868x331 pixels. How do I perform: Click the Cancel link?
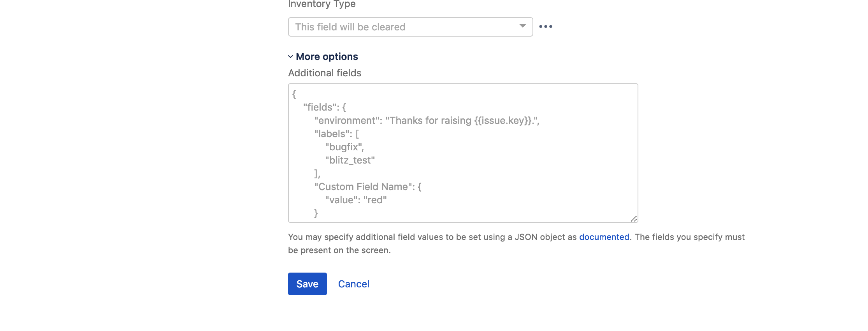pyautogui.click(x=353, y=284)
